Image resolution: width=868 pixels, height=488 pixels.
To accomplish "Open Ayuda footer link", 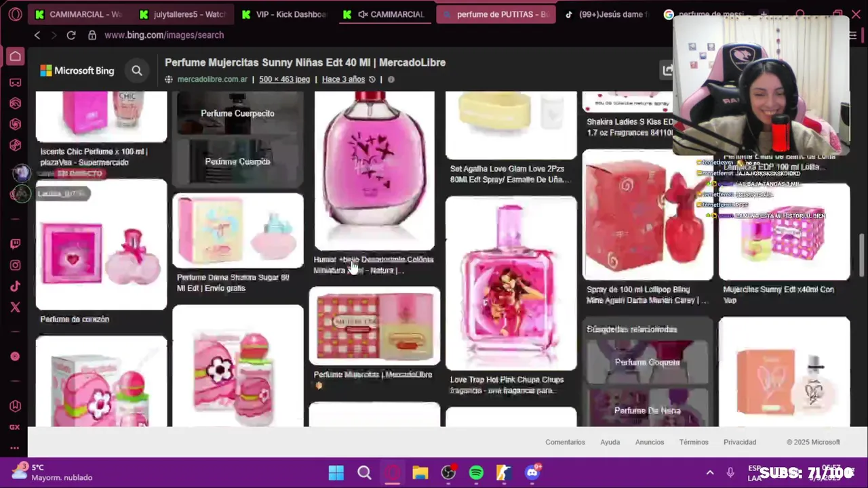I will click(x=610, y=442).
